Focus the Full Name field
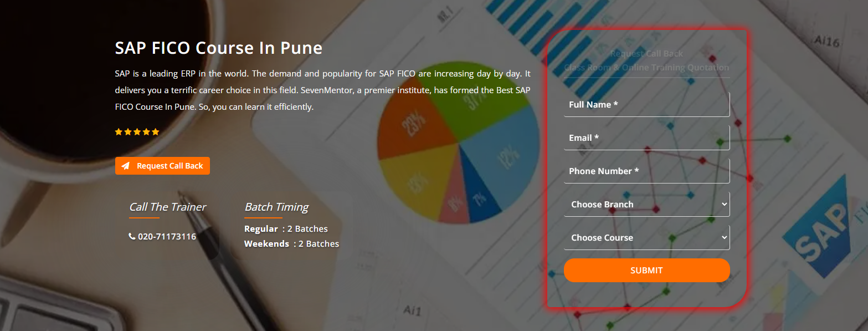 (x=646, y=105)
